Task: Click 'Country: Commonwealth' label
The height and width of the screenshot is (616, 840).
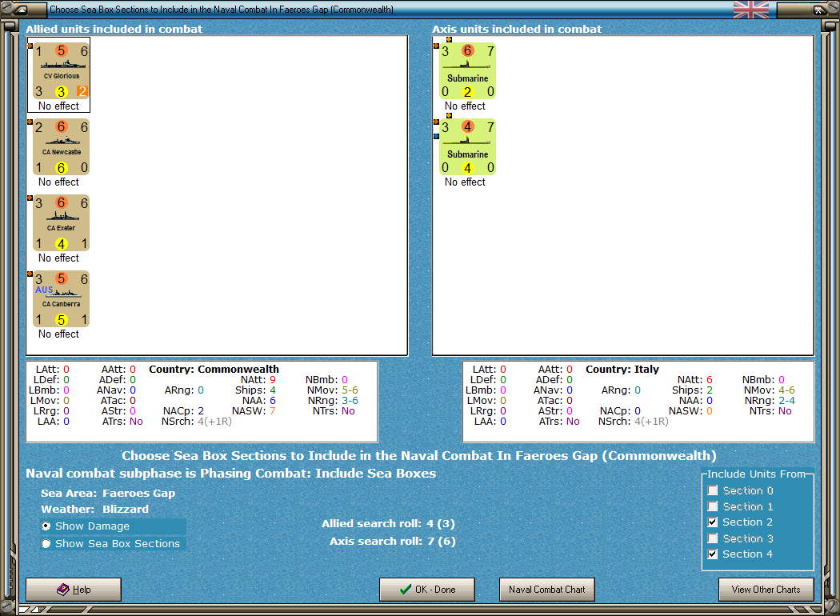Action: 214,369
